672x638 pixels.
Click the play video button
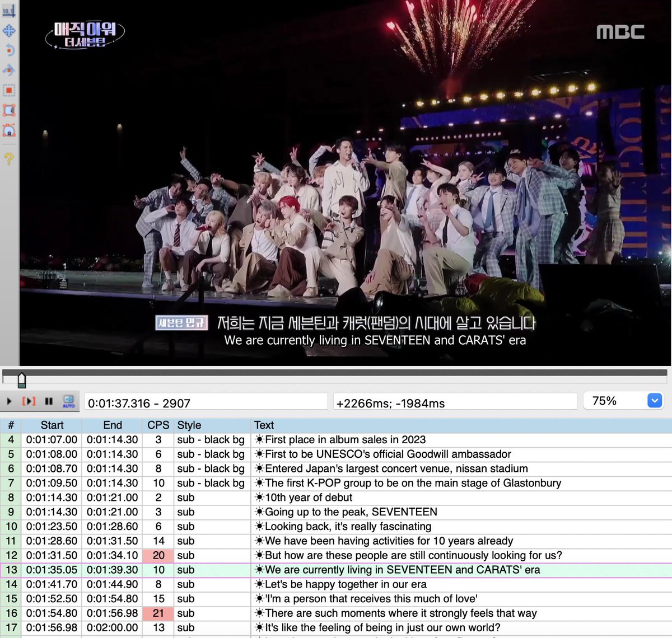pos(9,401)
